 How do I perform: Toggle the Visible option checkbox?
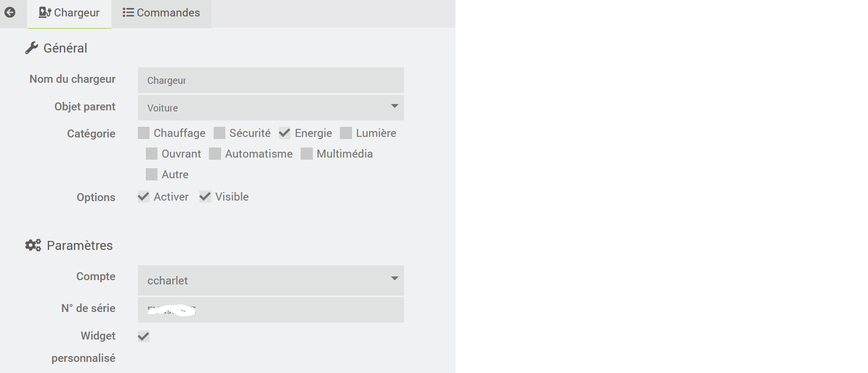pyautogui.click(x=205, y=197)
